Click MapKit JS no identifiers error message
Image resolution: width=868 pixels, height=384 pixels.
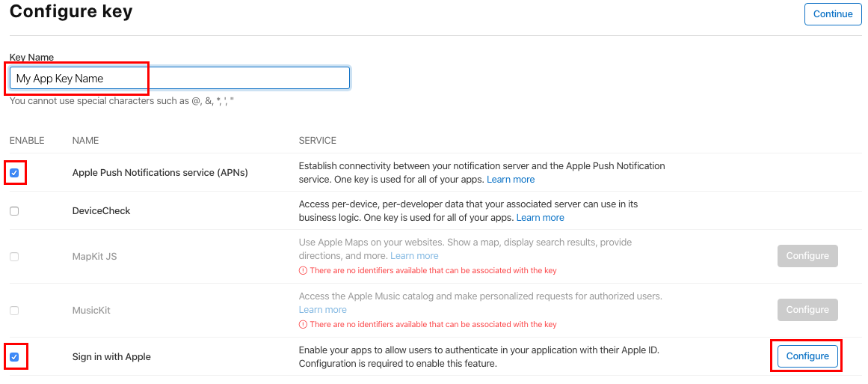click(x=433, y=270)
